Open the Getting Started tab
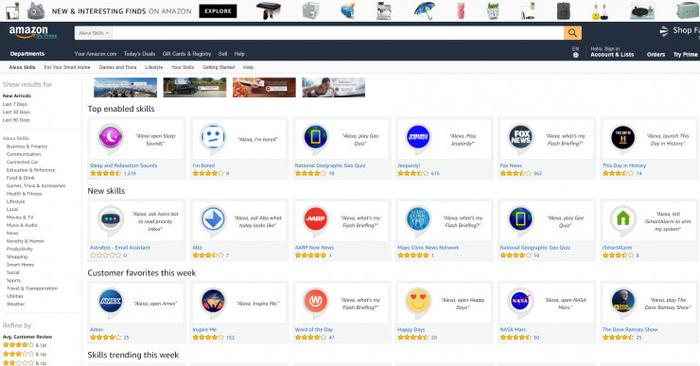The image size is (700, 366). [219, 67]
